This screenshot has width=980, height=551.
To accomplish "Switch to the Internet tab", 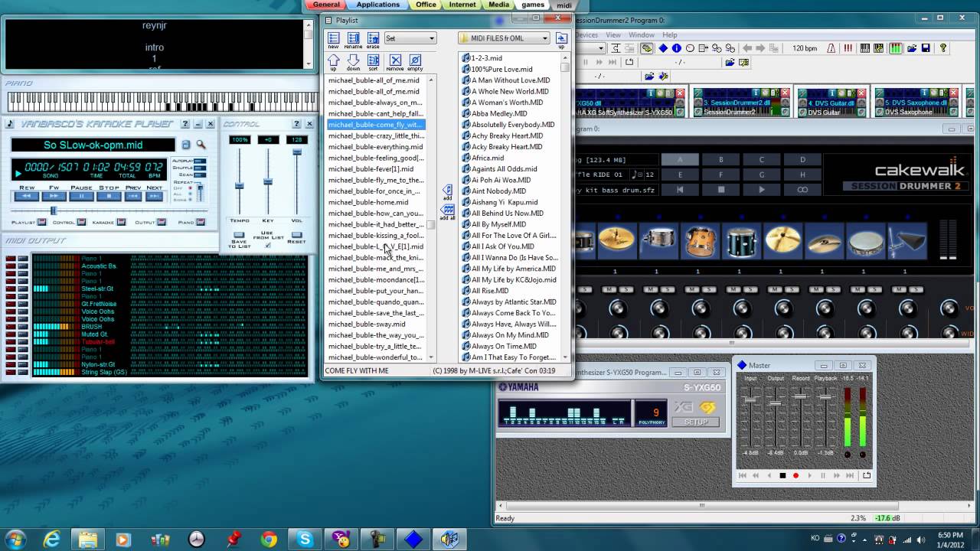I will tap(462, 5).
